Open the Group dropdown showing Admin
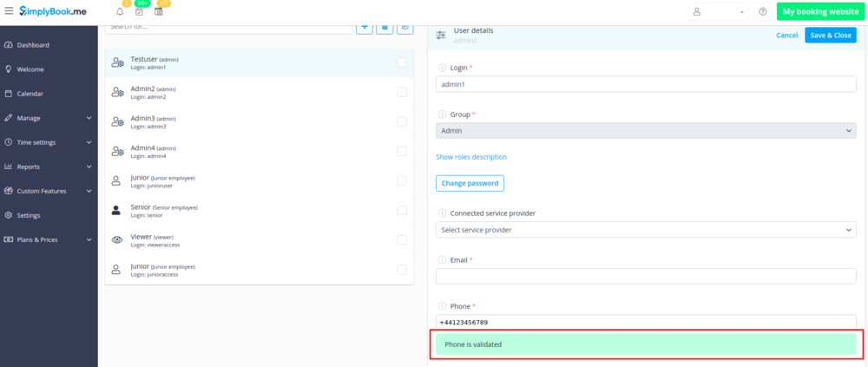868x367 pixels. [646, 130]
